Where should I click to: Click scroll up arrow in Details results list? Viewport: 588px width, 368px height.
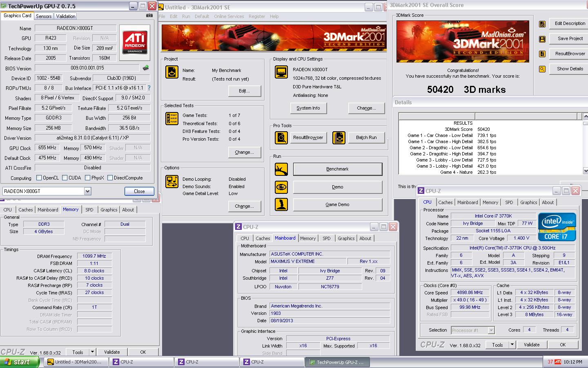click(x=586, y=117)
